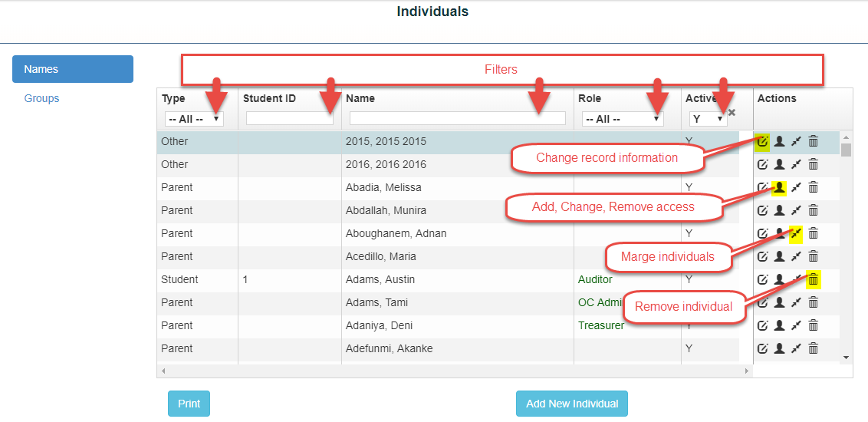The height and width of the screenshot is (422, 868).
Task: Click merge icon for Adaniya, Deni row
Action: point(796,325)
